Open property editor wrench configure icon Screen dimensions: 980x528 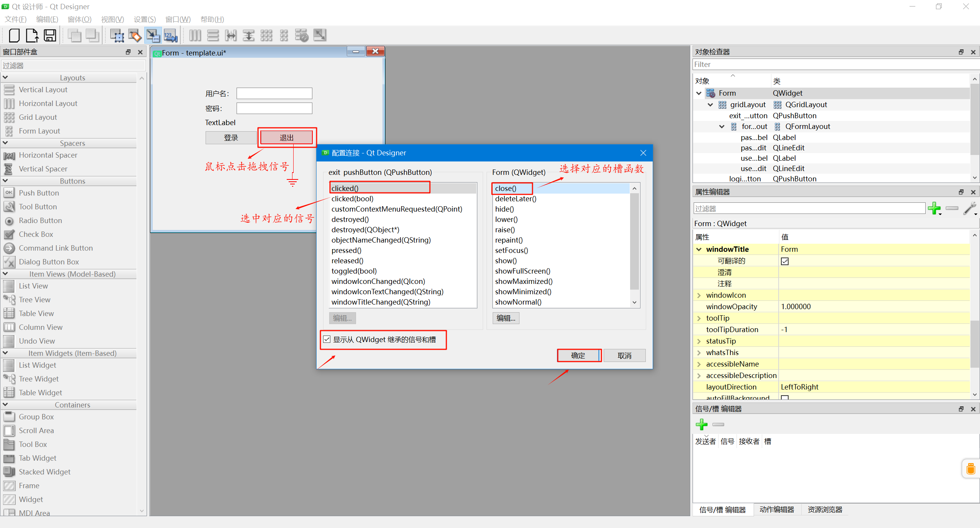(x=970, y=208)
